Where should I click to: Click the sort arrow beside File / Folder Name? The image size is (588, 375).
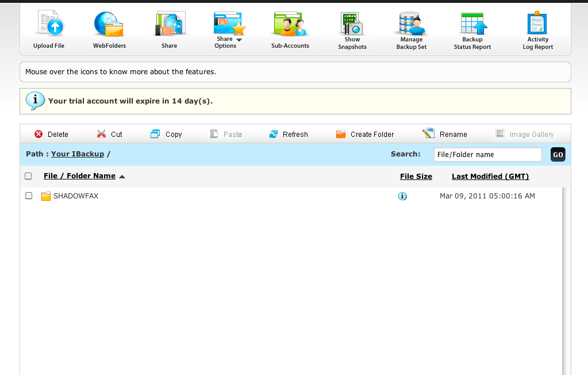(x=122, y=177)
